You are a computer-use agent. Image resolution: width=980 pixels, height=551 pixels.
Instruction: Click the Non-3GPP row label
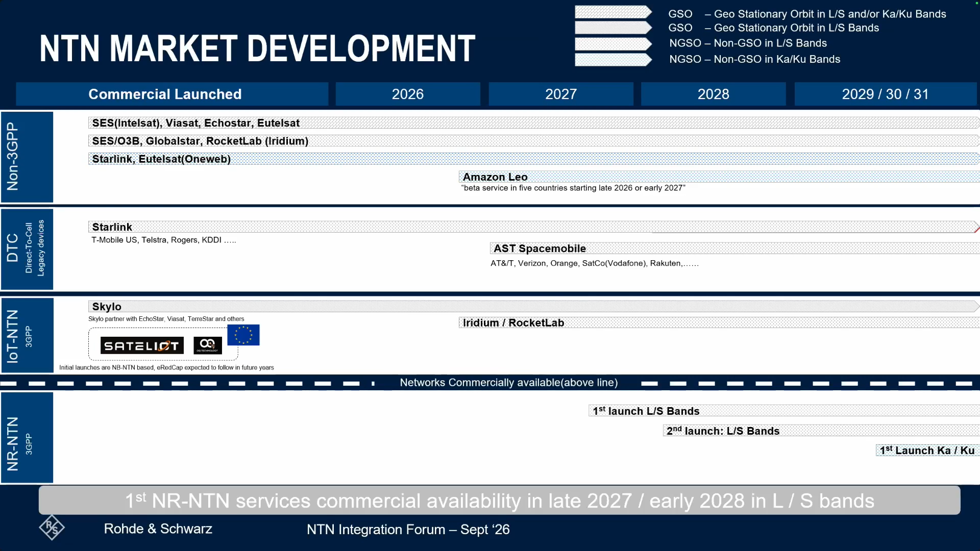point(27,157)
